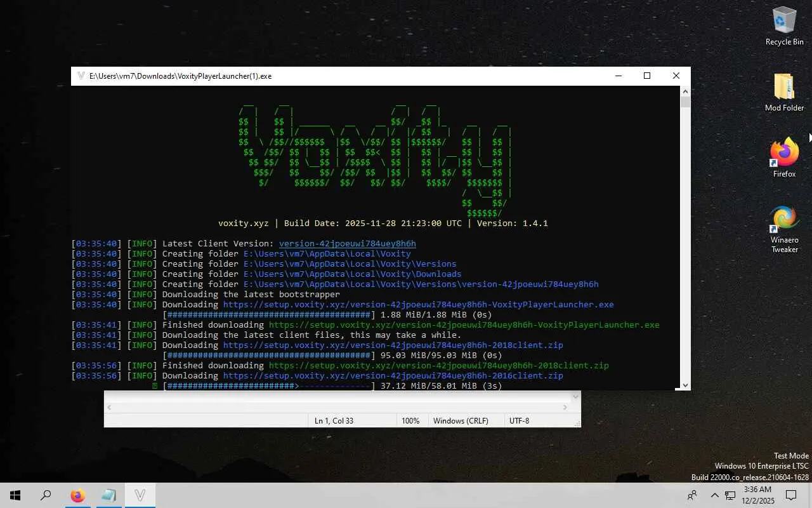Click the console scrollbar up arrow

point(685,91)
